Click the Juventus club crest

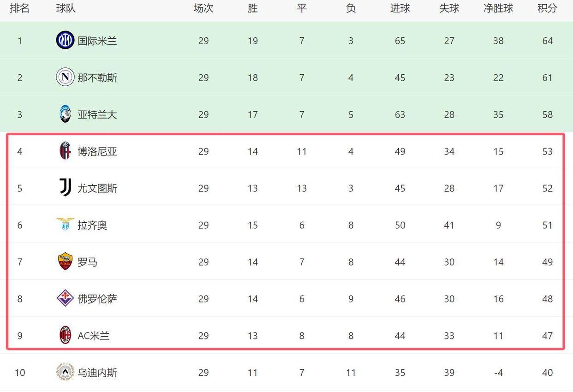pos(65,188)
